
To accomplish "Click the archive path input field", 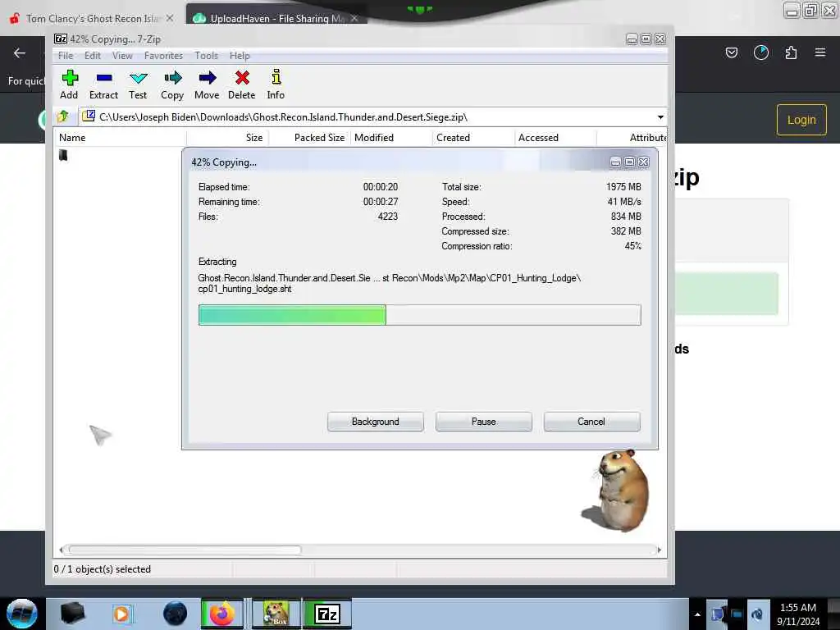I will pos(370,116).
